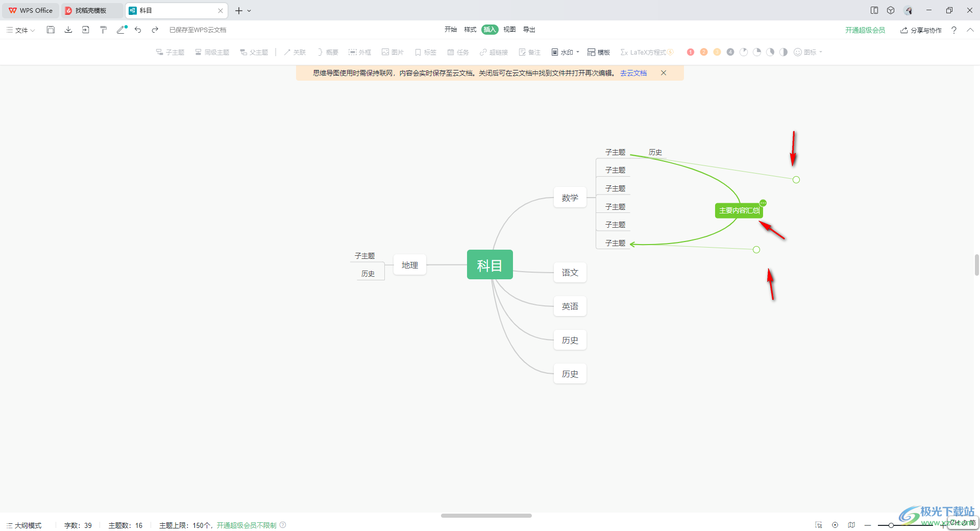Screen dimensions: 980x531
Task: Click the upper relationship curve control handle
Action: click(x=796, y=180)
